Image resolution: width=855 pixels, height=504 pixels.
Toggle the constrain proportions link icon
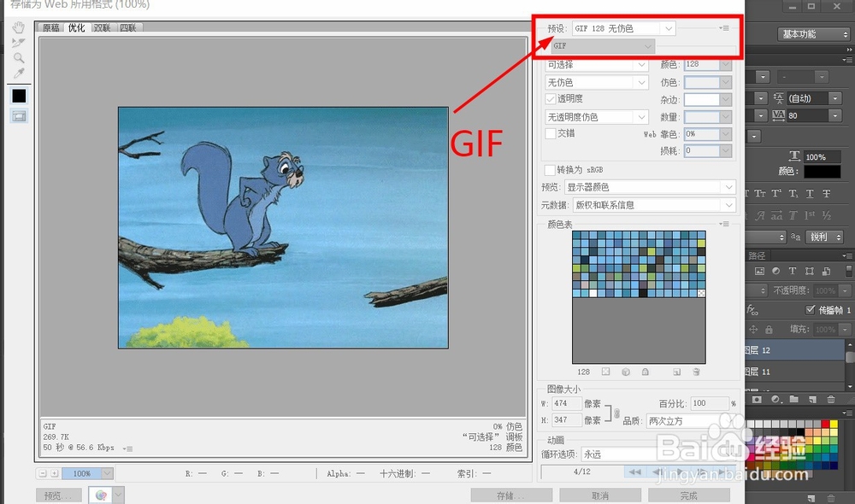[x=616, y=413]
